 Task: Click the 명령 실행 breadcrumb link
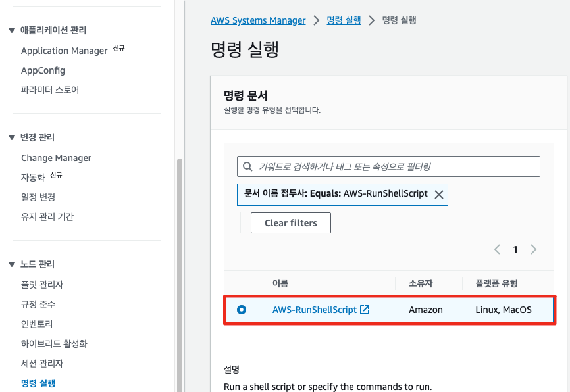coord(344,20)
